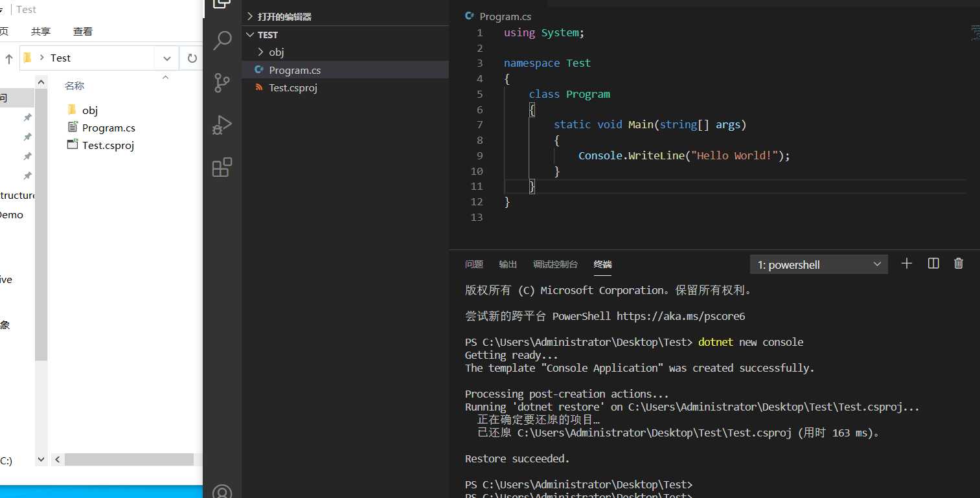Select Program.cs in VS Code explorer
The width and height of the screenshot is (980, 498).
point(345,70)
